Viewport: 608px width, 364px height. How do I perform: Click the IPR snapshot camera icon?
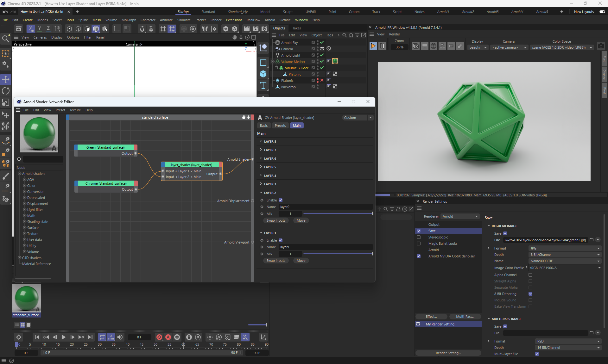coord(601,46)
